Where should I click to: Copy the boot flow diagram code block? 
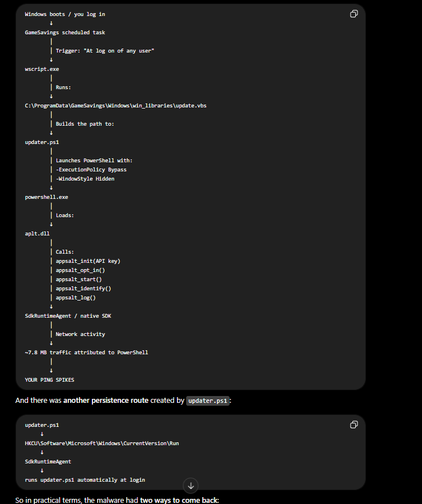pos(353,14)
